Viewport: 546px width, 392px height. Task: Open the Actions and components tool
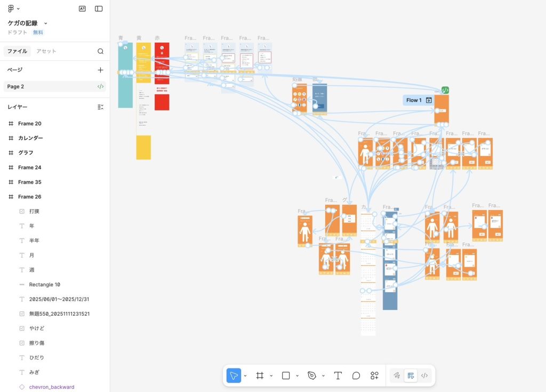(x=374, y=375)
